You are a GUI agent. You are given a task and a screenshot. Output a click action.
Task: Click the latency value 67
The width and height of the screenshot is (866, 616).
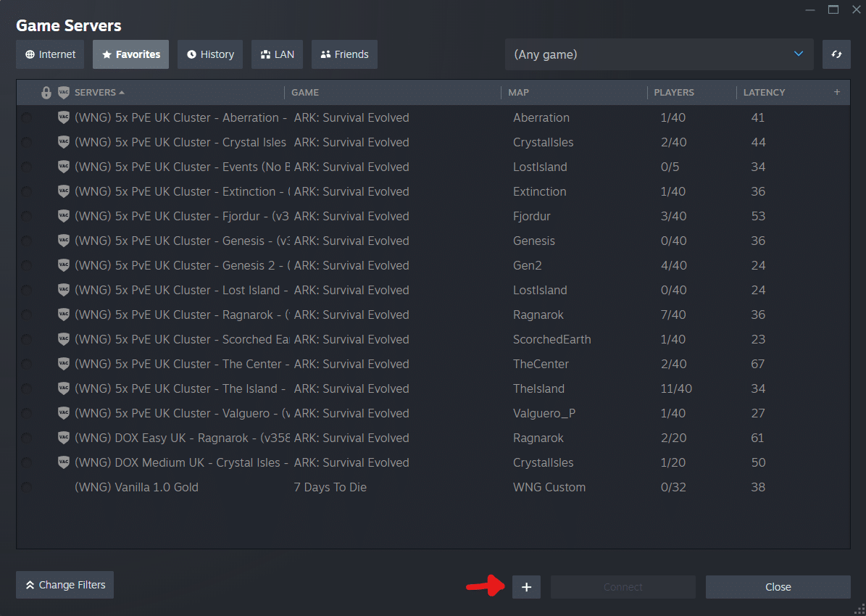[x=758, y=364]
